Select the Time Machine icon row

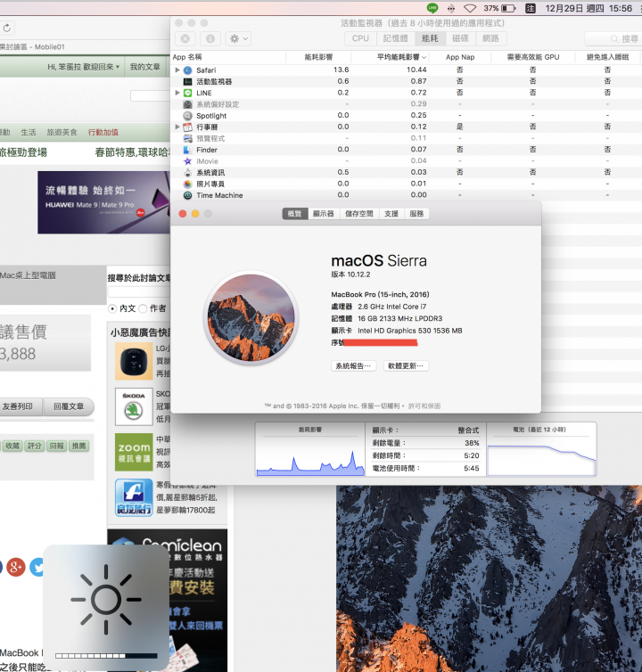coord(187,195)
